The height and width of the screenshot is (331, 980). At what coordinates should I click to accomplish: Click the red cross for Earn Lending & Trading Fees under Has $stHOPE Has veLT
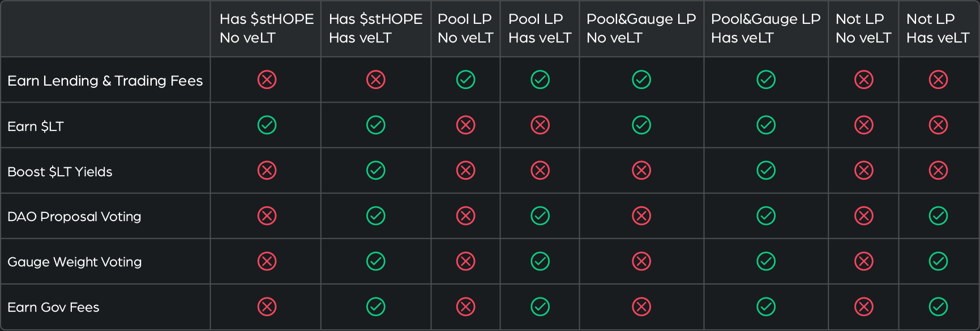point(376,80)
